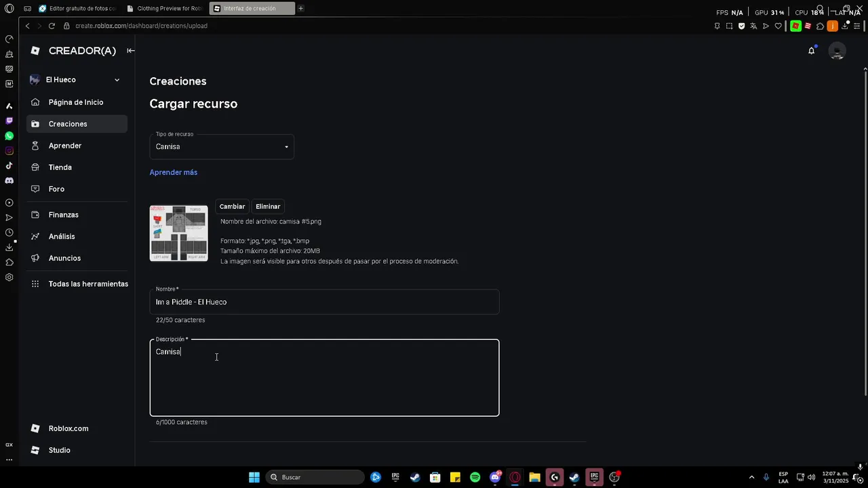
Task: Select Creaciones in the sidebar
Action: click(77, 124)
